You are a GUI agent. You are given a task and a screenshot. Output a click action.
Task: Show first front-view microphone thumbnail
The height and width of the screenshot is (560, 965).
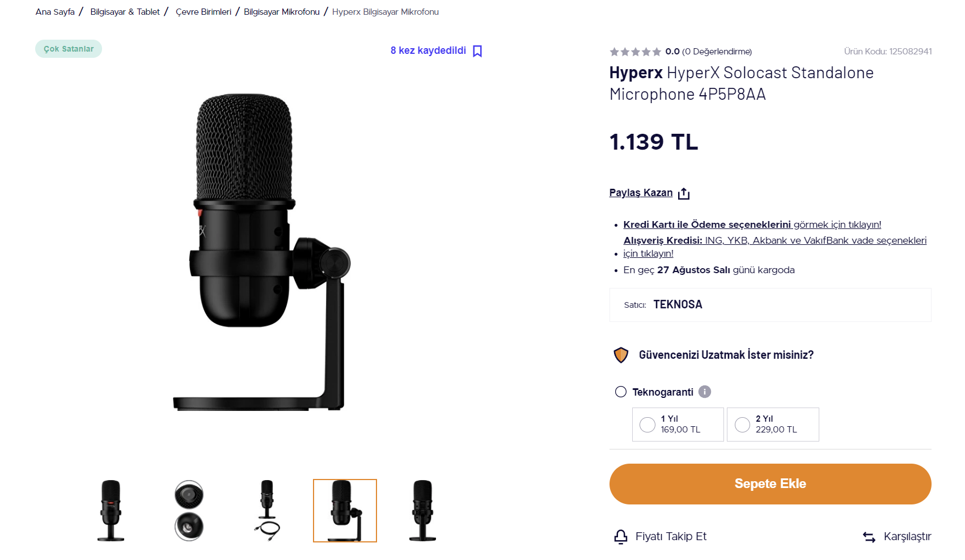pos(111,510)
